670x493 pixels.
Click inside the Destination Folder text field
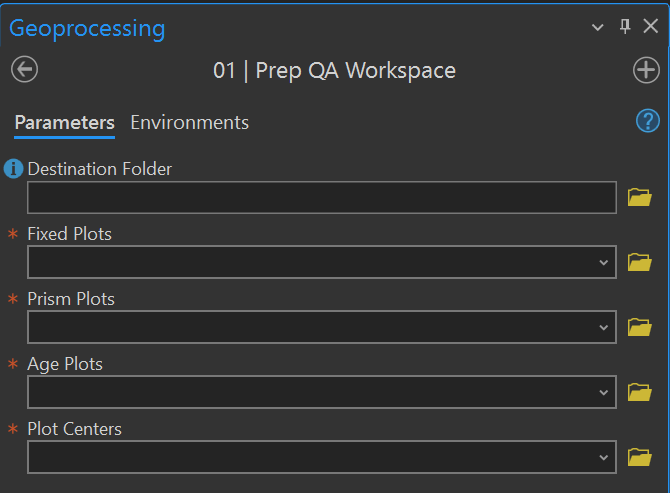[321, 198]
